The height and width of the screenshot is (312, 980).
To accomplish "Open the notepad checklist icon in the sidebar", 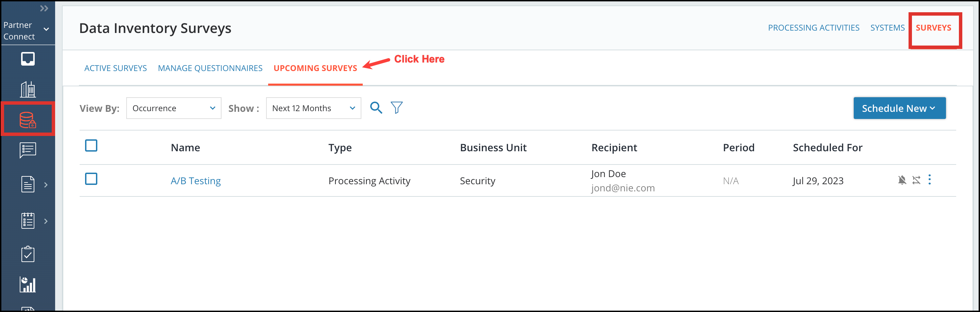I will (28, 221).
